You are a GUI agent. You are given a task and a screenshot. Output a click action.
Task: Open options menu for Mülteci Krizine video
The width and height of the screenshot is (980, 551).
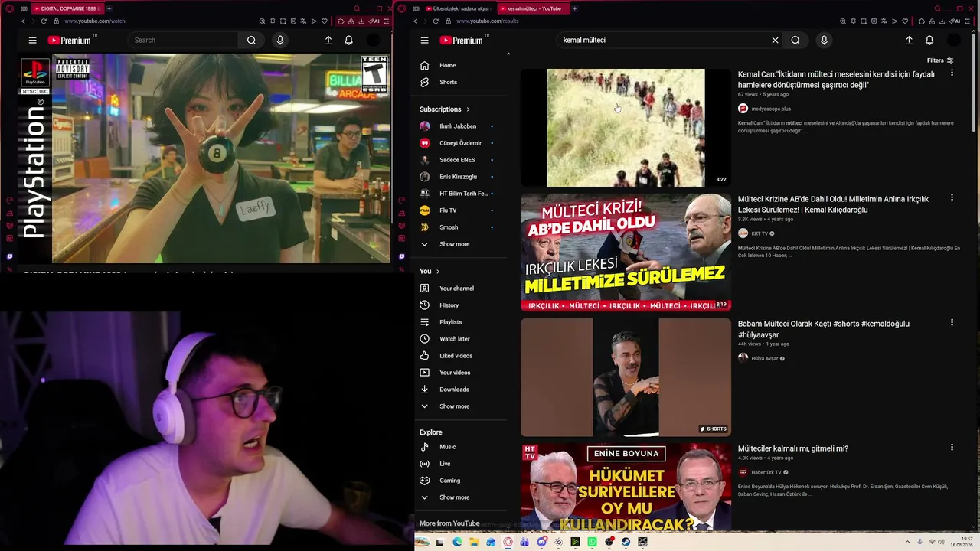(x=952, y=197)
